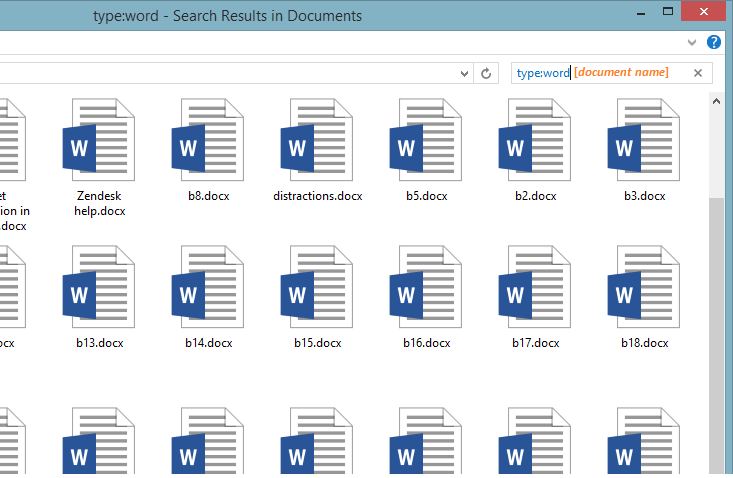Open the Zendesk help.docx Word icon
The height and width of the screenshot is (478, 733).
[99, 139]
